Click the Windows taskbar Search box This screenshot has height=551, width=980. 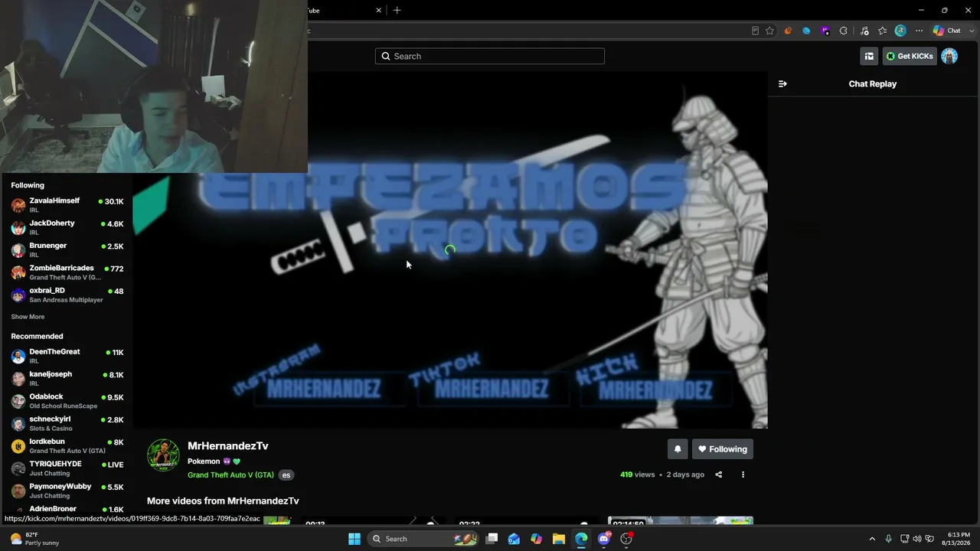pos(423,539)
